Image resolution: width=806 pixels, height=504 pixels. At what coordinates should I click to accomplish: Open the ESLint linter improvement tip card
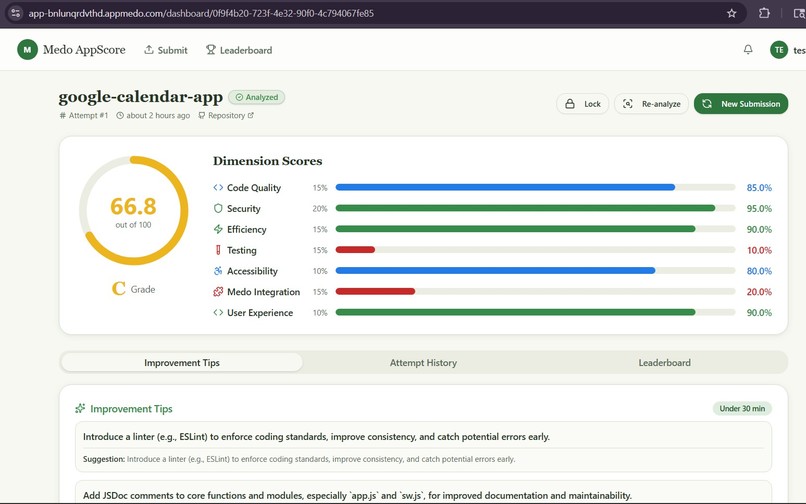(x=423, y=447)
